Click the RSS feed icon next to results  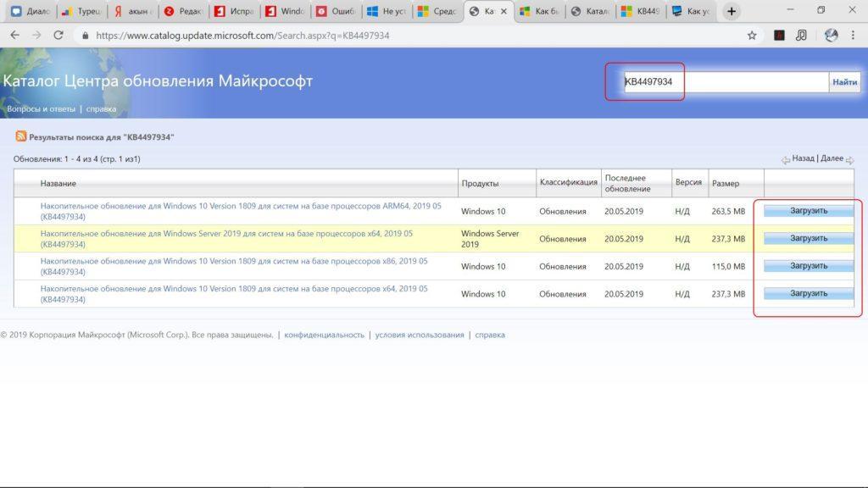(x=21, y=136)
